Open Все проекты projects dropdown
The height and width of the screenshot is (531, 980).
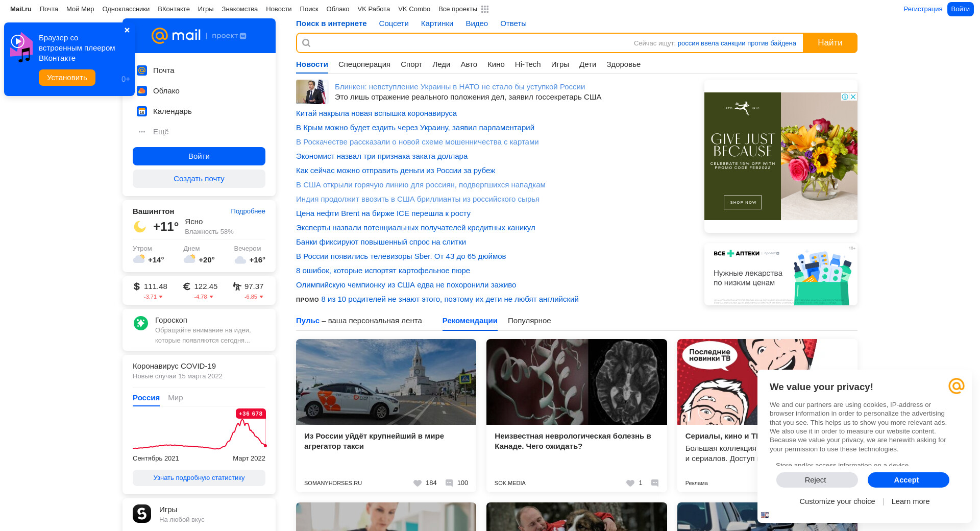click(457, 9)
